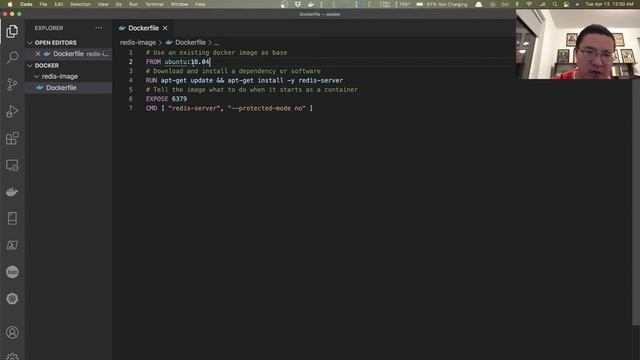Open the Help menu

(x=200, y=4)
